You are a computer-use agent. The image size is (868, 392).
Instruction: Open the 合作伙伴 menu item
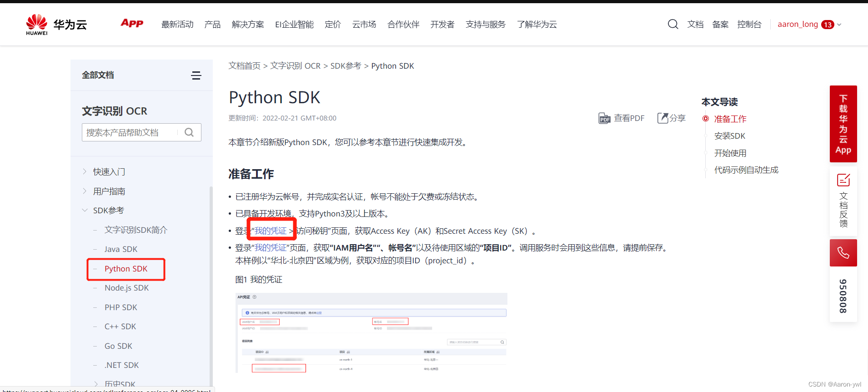pos(403,25)
